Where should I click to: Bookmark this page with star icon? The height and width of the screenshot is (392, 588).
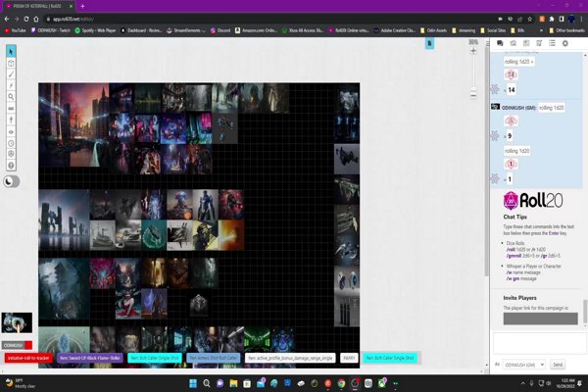529,19
